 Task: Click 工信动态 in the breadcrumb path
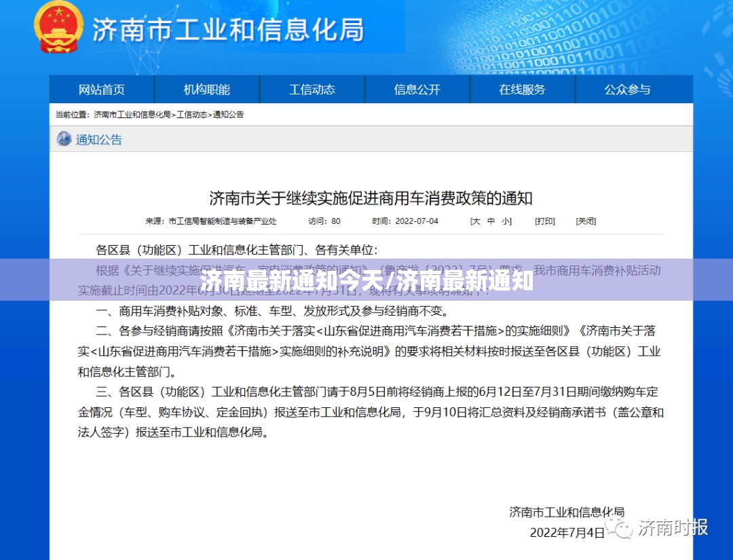pos(192,115)
